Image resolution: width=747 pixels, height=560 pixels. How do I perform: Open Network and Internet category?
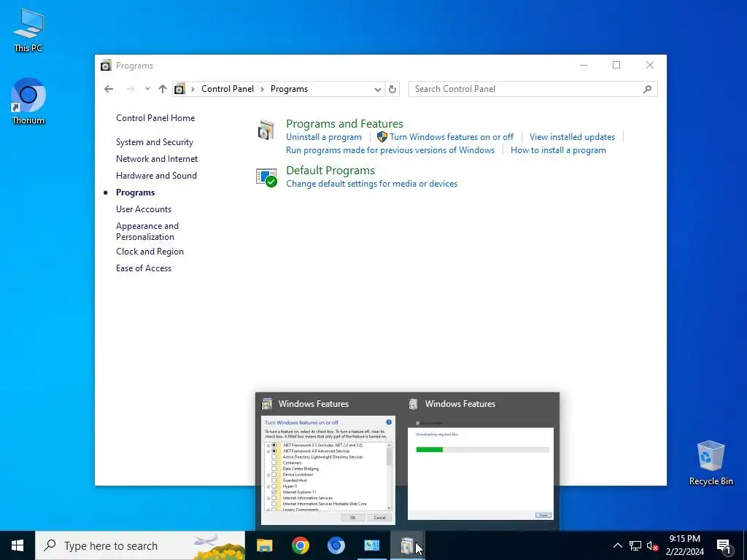tap(157, 158)
